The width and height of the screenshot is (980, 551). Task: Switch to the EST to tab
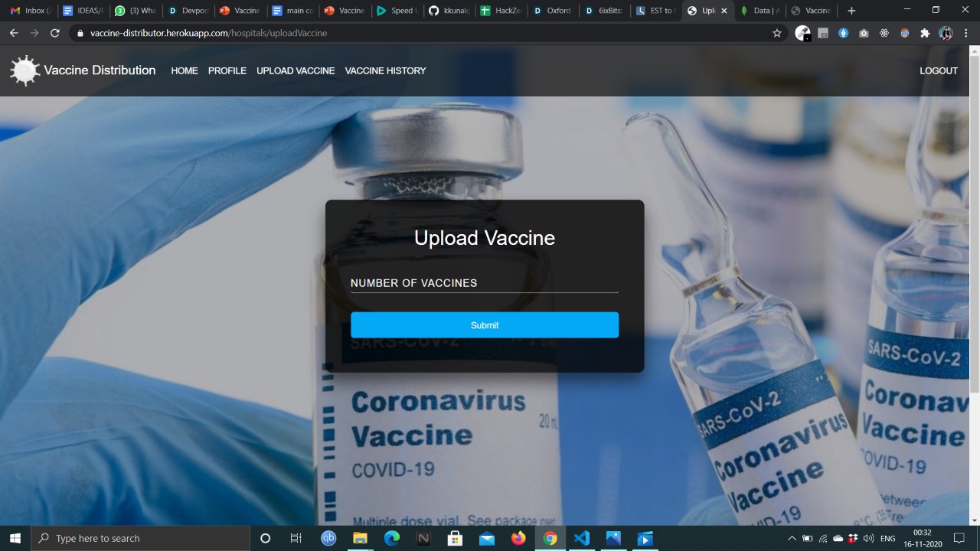click(658, 11)
